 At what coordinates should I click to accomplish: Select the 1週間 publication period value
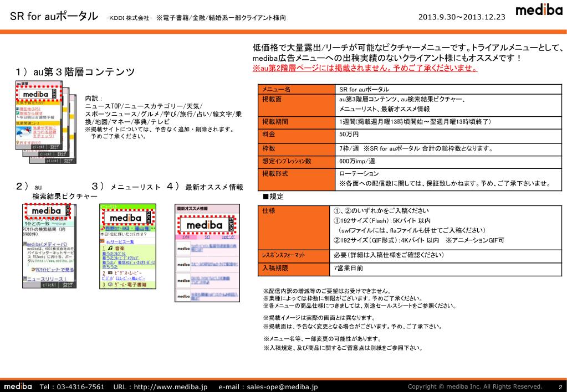pos(415,122)
